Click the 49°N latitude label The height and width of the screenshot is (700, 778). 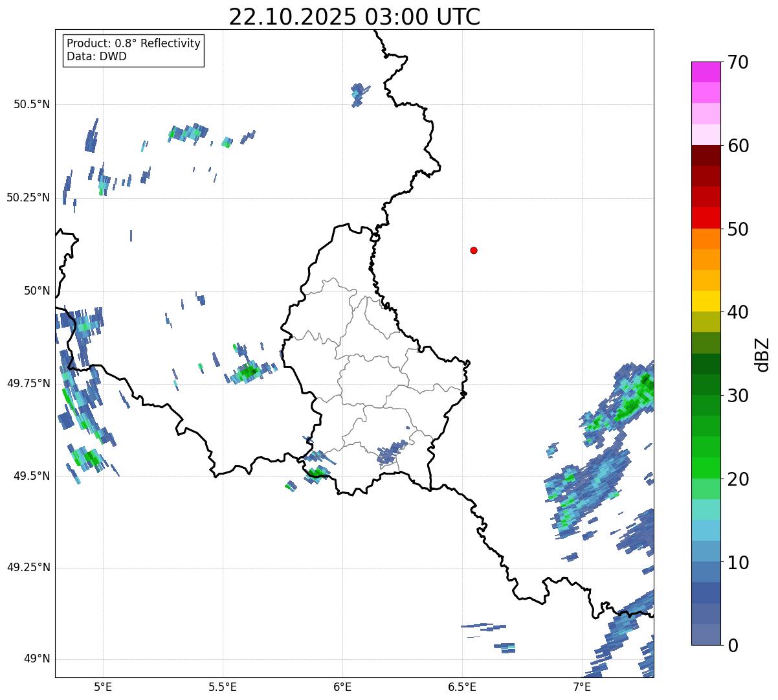pyautogui.click(x=37, y=659)
